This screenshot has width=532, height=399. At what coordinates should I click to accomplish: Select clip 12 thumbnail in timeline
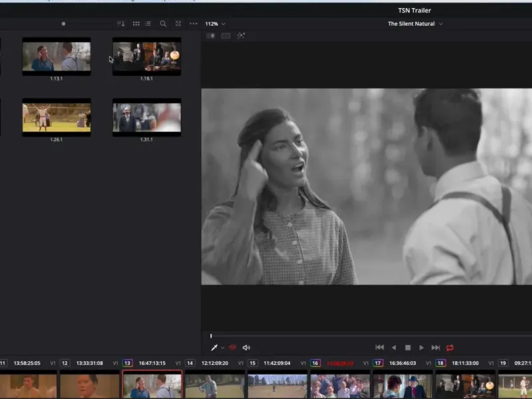[x=90, y=385]
